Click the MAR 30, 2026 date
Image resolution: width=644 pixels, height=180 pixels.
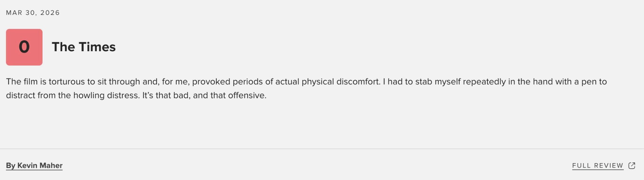tap(33, 13)
